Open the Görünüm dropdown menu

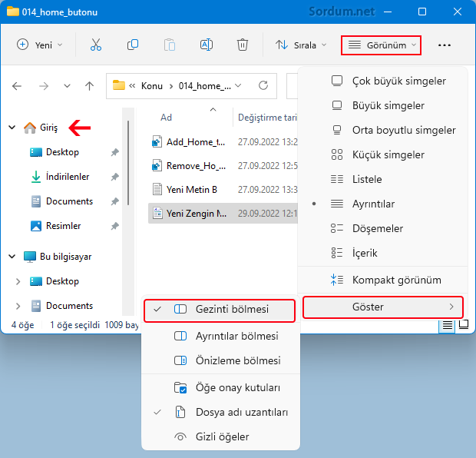pos(382,45)
